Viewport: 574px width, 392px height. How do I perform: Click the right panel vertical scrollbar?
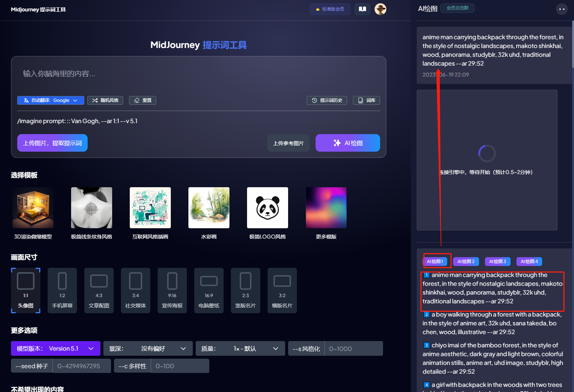[x=573, y=44]
